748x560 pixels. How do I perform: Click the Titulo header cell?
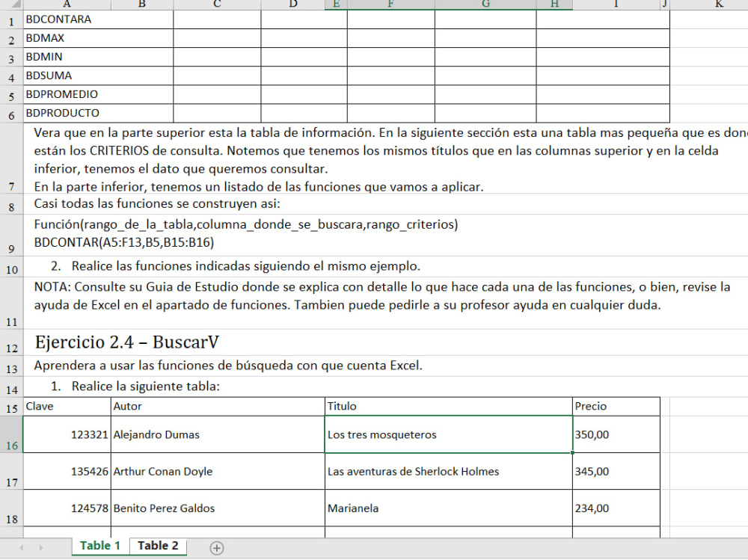point(448,407)
